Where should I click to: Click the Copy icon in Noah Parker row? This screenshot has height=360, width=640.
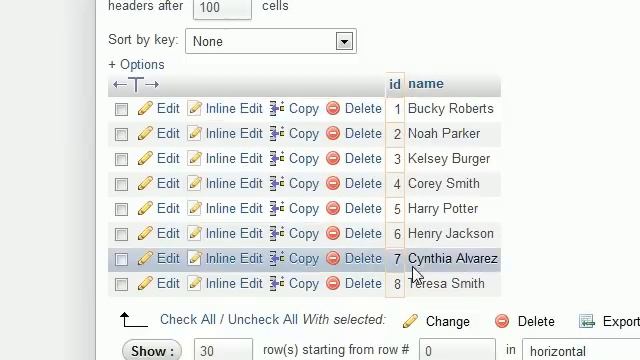[x=277, y=133]
